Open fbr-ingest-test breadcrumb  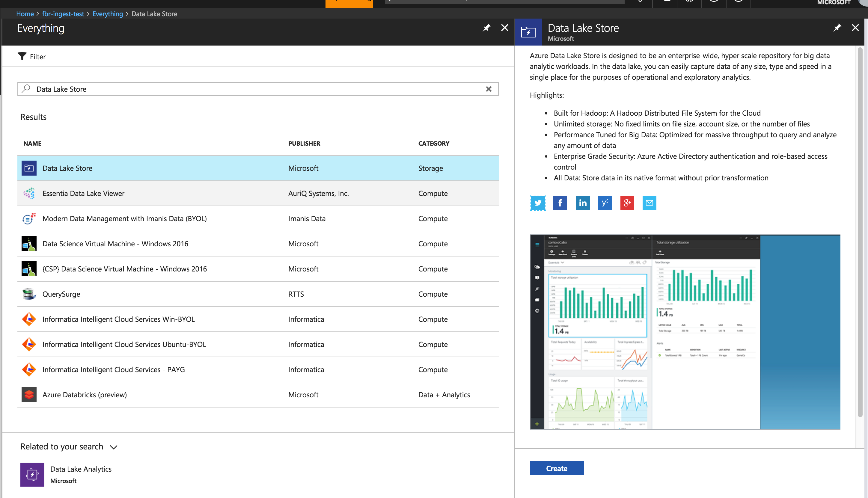(x=63, y=14)
